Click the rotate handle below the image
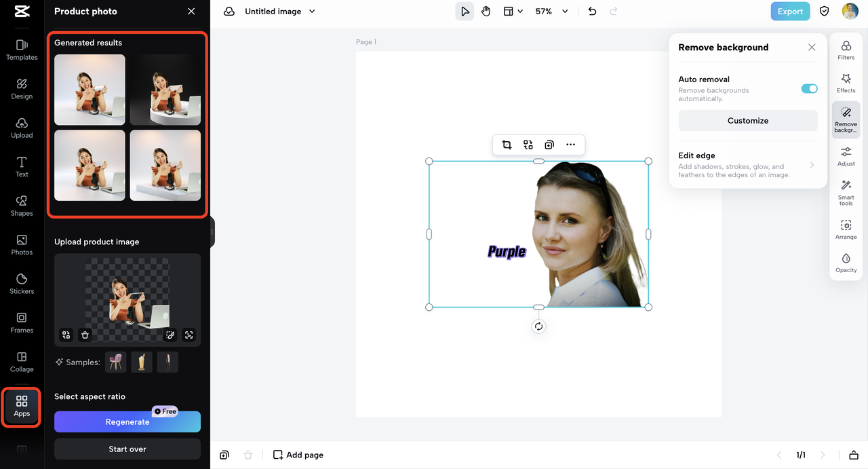Image resolution: width=868 pixels, height=469 pixels. (538, 326)
